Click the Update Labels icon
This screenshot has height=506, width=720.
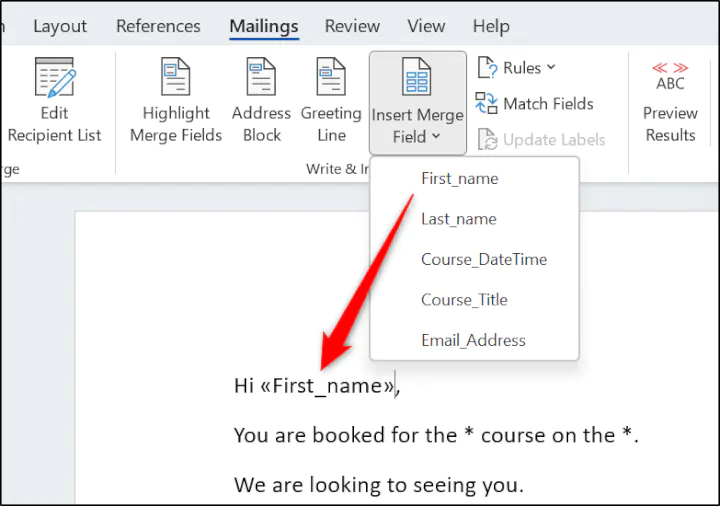[487, 139]
